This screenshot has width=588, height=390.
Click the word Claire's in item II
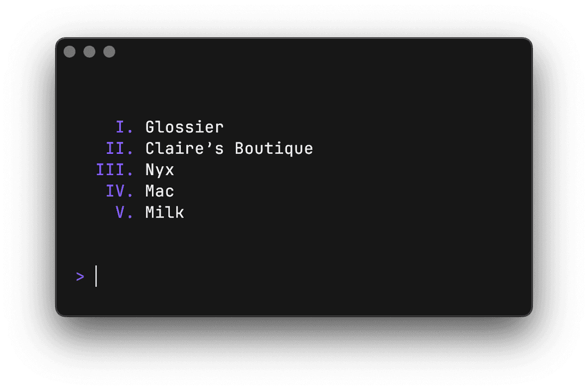click(x=185, y=148)
